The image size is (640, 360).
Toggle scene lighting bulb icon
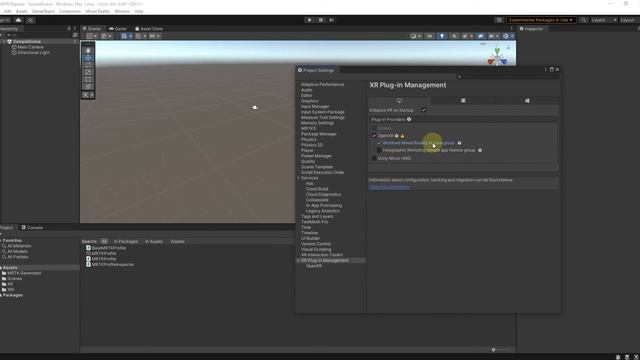pos(442,36)
